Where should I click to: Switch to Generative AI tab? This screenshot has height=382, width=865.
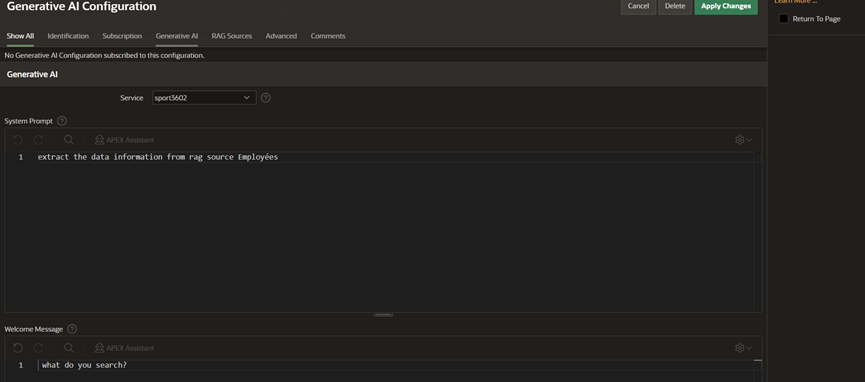(x=177, y=36)
